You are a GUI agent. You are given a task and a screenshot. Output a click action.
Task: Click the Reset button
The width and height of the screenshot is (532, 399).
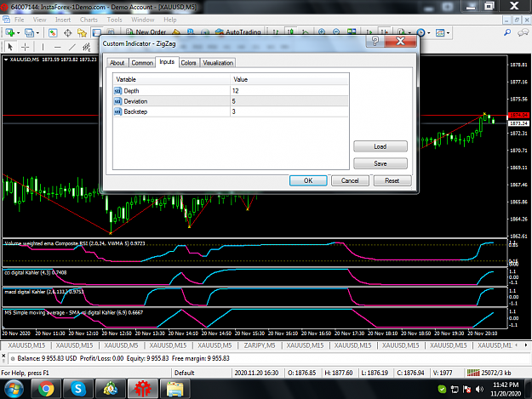pyautogui.click(x=392, y=180)
